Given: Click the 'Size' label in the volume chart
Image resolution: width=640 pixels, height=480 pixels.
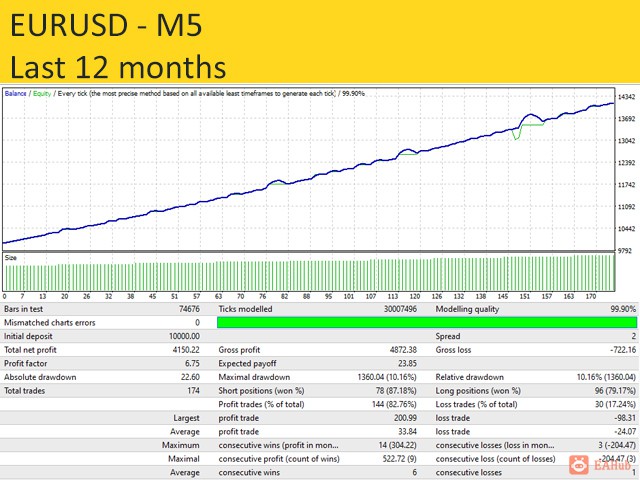Looking at the screenshot, I should [x=11, y=258].
